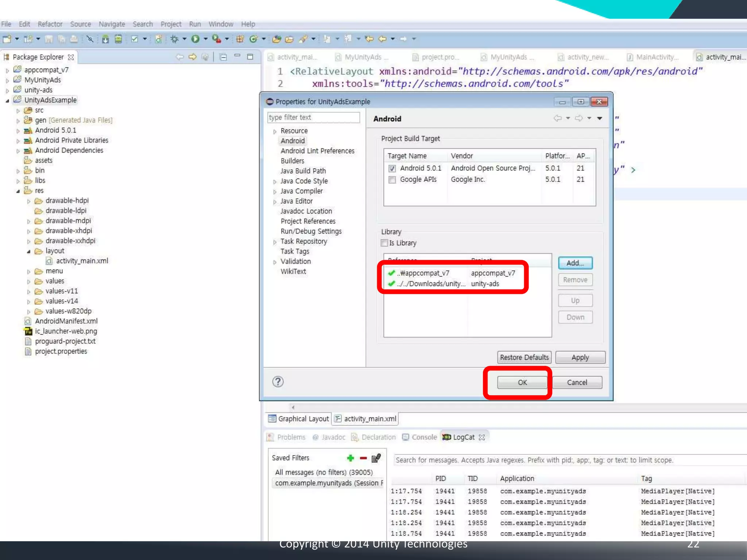This screenshot has width=747, height=560.
Task: Click the Debug bug toolbar icon
Action: [x=174, y=39]
